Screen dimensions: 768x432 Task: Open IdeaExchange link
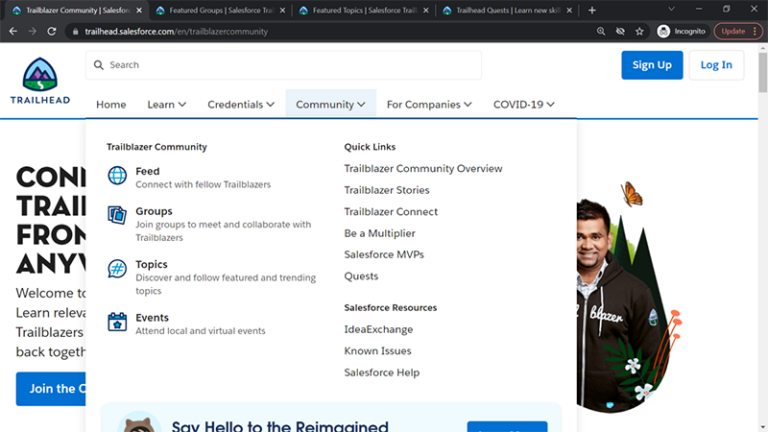379,329
